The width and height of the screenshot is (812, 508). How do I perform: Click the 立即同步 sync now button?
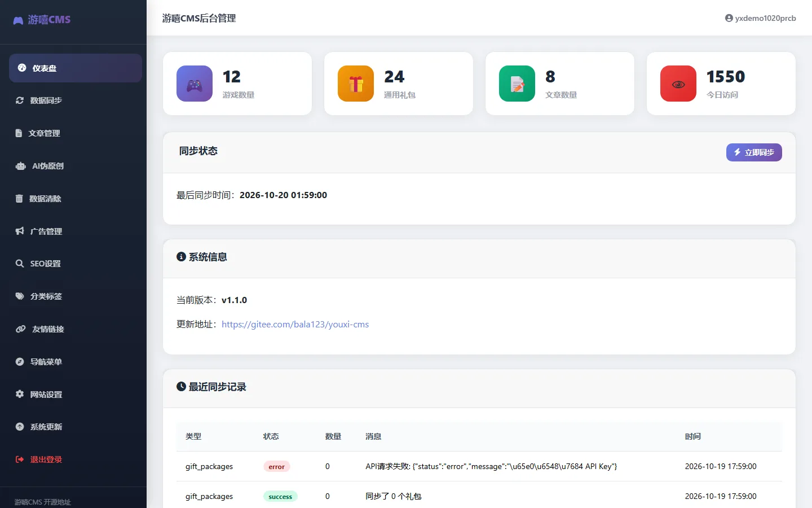click(x=754, y=152)
